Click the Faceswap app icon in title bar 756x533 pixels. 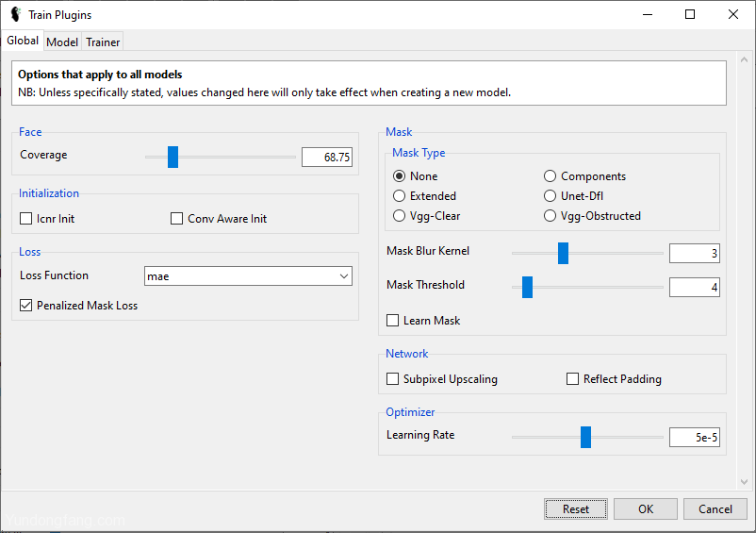pyautogui.click(x=16, y=14)
